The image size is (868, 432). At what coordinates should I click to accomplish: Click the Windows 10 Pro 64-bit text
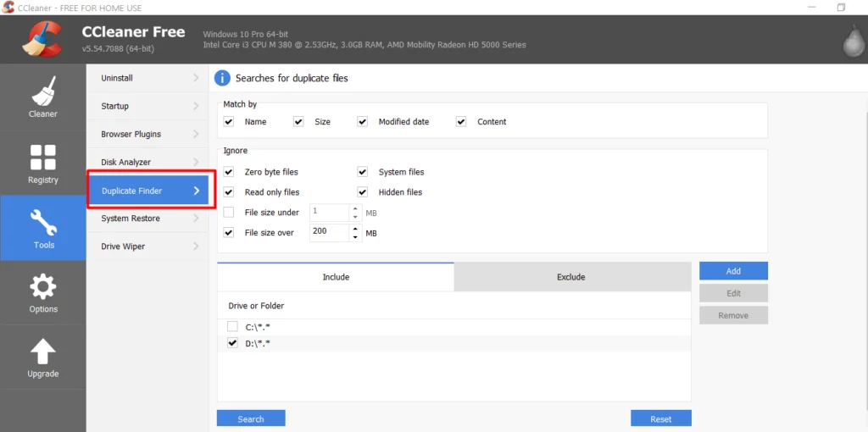[245, 34]
